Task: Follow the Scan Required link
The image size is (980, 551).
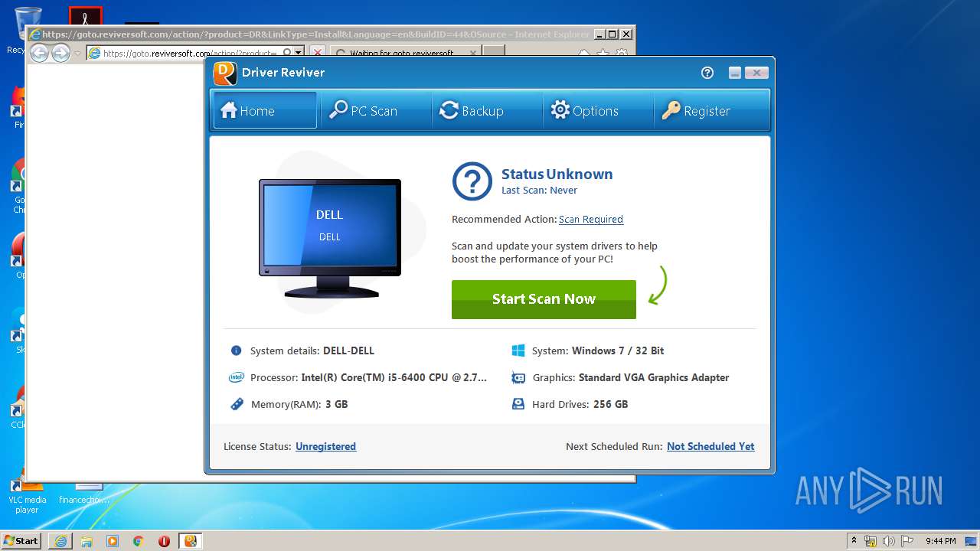Action: [x=591, y=219]
